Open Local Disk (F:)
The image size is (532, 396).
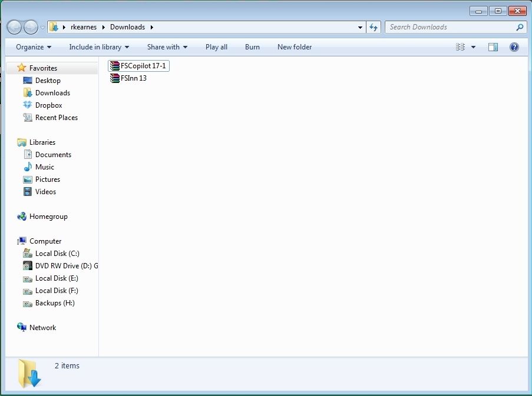(x=57, y=291)
